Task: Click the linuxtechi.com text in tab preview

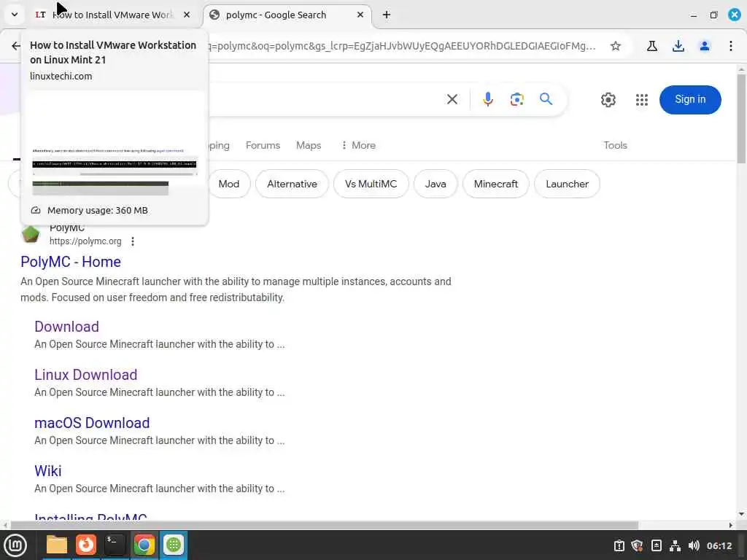Action: [61, 76]
